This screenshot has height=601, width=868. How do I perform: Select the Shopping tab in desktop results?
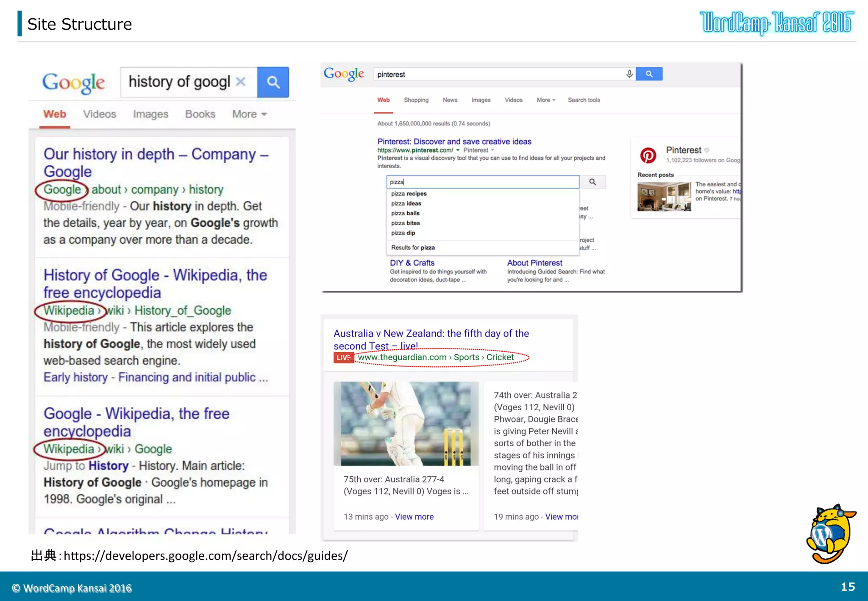point(416,100)
